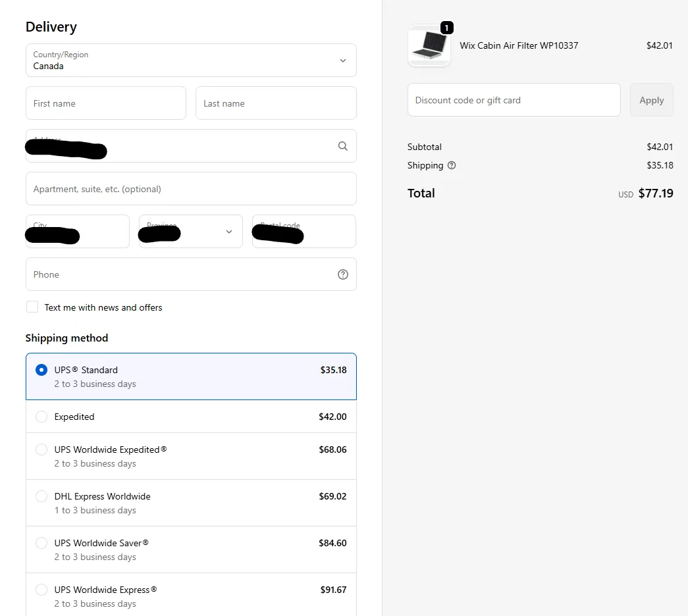Click the address search magnifier icon
The image size is (688, 616).
pos(342,146)
